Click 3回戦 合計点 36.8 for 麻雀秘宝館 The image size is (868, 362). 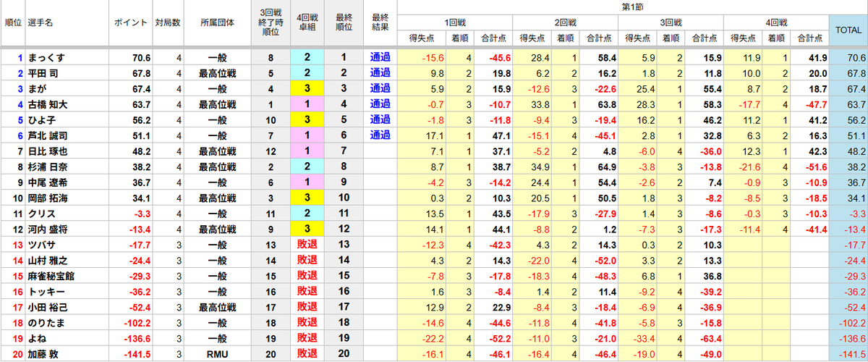pos(712,277)
